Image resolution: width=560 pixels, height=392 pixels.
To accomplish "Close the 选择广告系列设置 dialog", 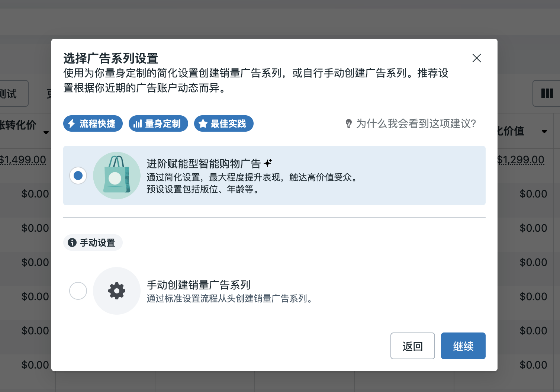I will (477, 58).
